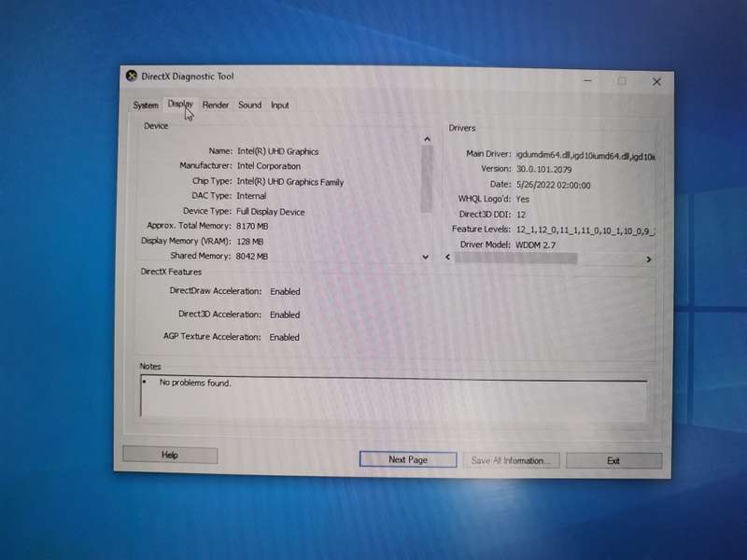The width and height of the screenshot is (747, 560).
Task: Click the Main Driver file list value
Action: [x=585, y=155]
